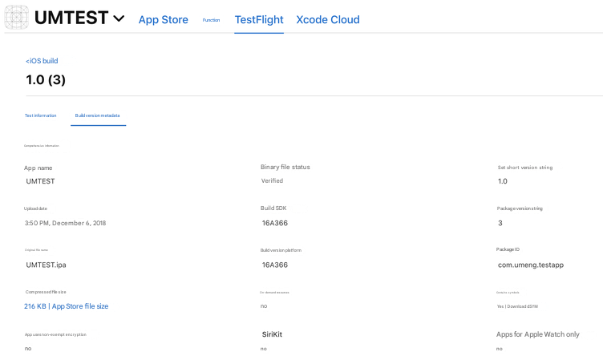
Task: Click the Verified binary status value
Action: coord(273,180)
